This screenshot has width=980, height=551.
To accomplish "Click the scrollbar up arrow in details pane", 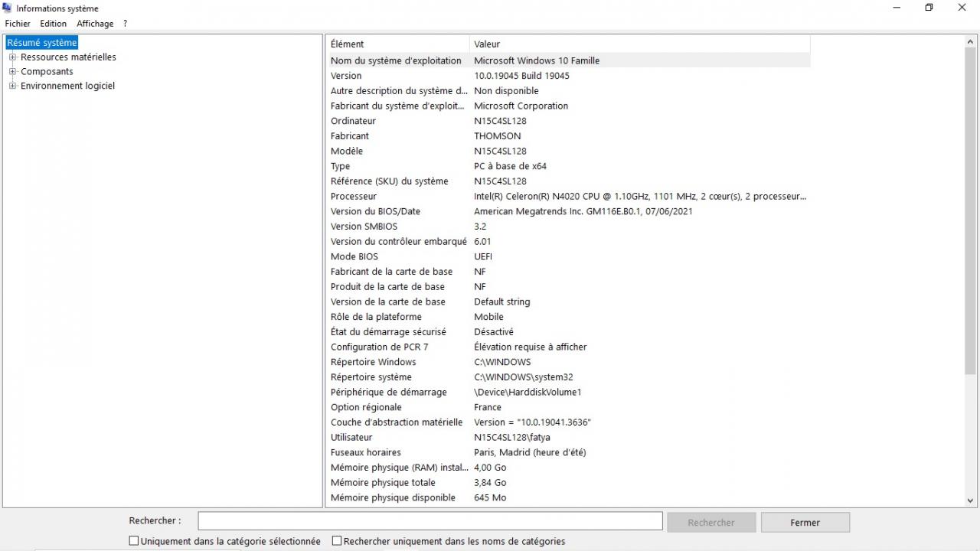I will click(971, 42).
